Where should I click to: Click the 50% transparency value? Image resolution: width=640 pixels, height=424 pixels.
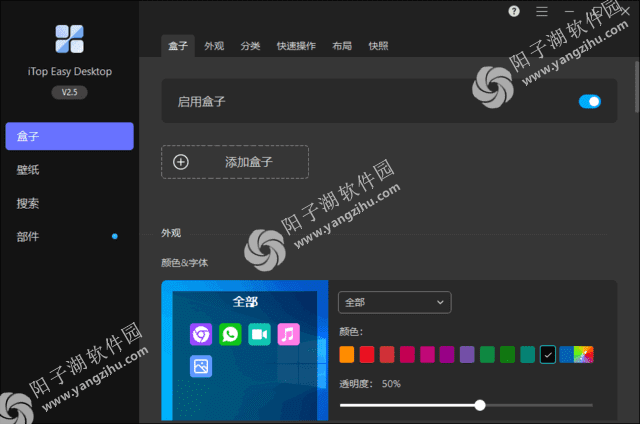click(x=391, y=384)
